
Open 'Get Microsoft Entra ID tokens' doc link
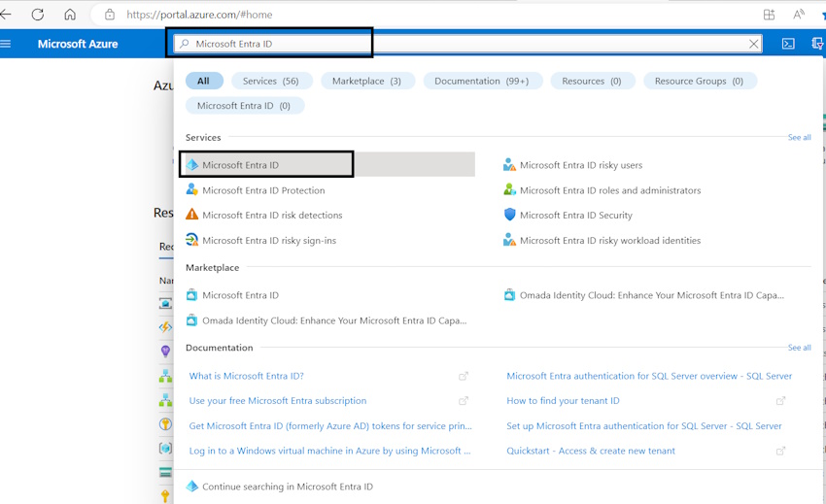[330, 426]
